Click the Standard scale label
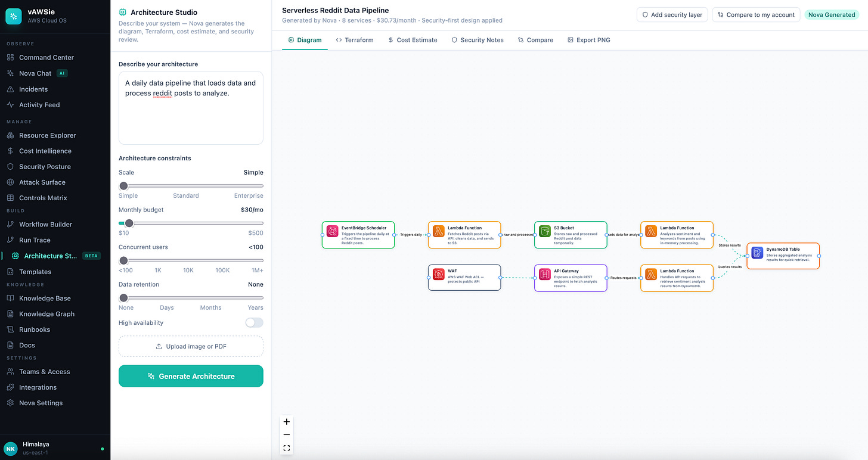This screenshot has width=868, height=460. pyautogui.click(x=185, y=195)
